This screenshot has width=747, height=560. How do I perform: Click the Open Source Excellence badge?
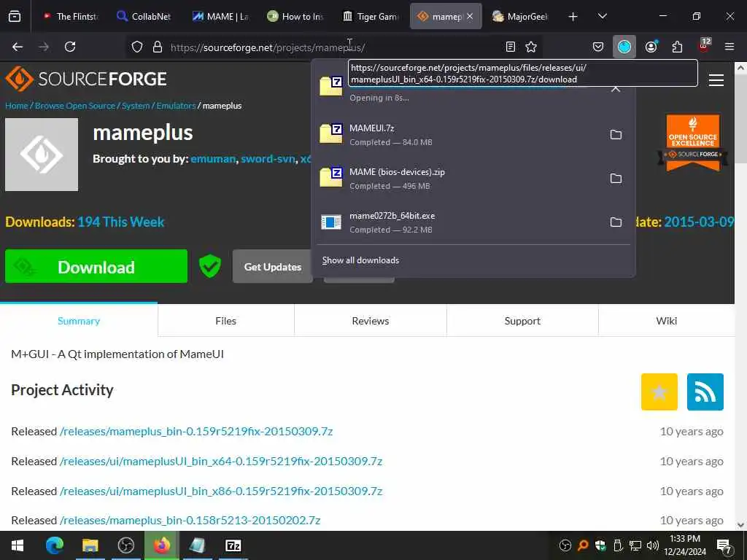pyautogui.click(x=693, y=143)
